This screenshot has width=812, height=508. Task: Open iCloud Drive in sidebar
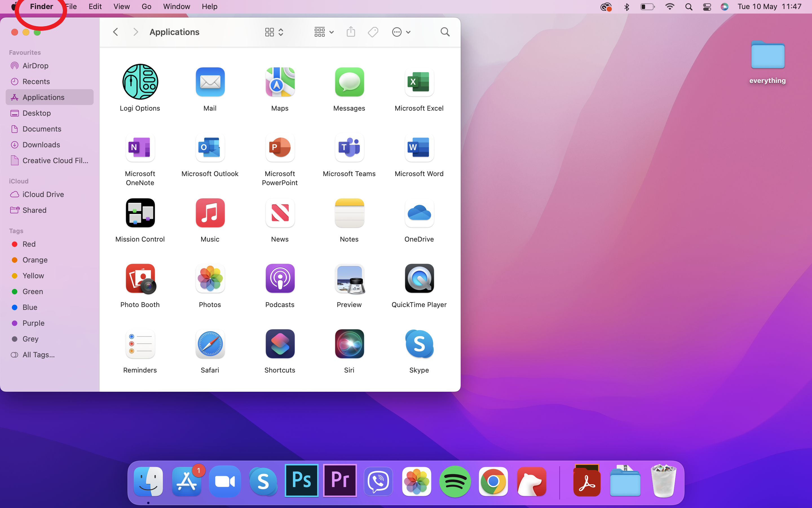point(50,194)
